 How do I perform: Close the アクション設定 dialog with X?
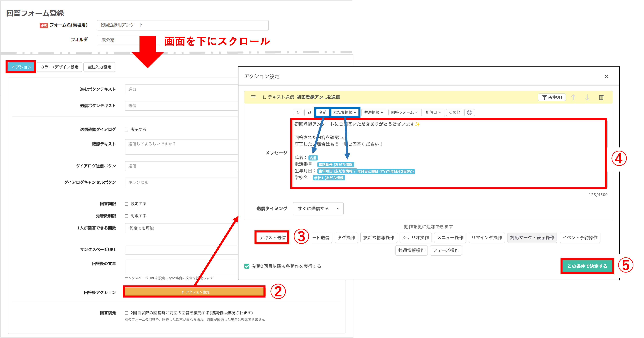pyautogui.click(x=607, y=77)
